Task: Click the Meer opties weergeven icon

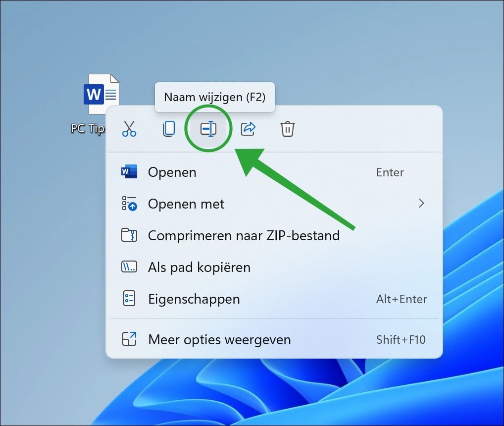Action: click(x=130, y=339)
